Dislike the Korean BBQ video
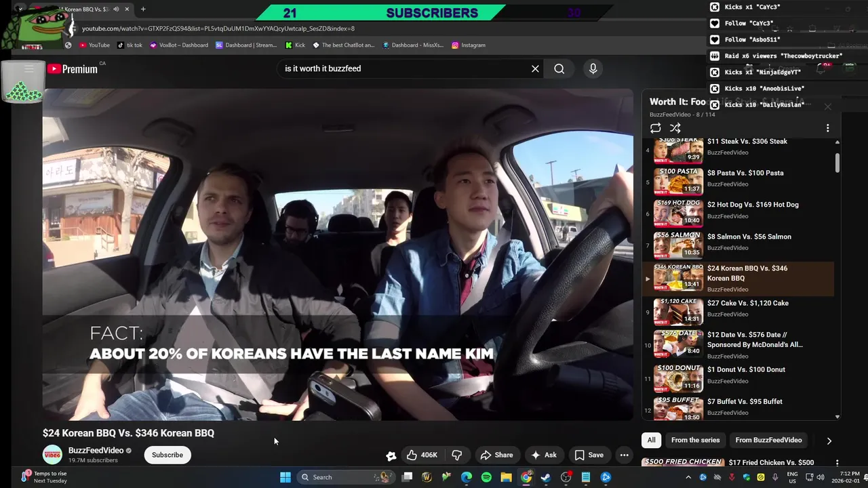Screen dimensions: 868x488 coord(457,455)
